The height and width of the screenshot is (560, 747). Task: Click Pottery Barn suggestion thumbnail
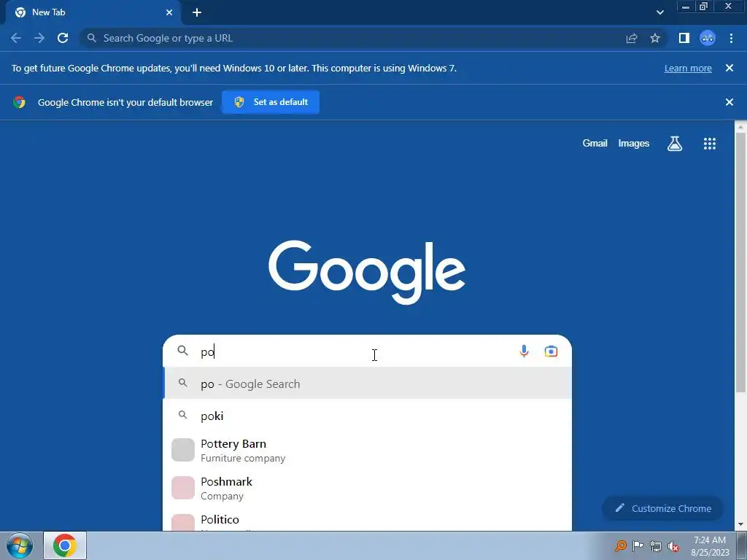[x=183, y=450]
